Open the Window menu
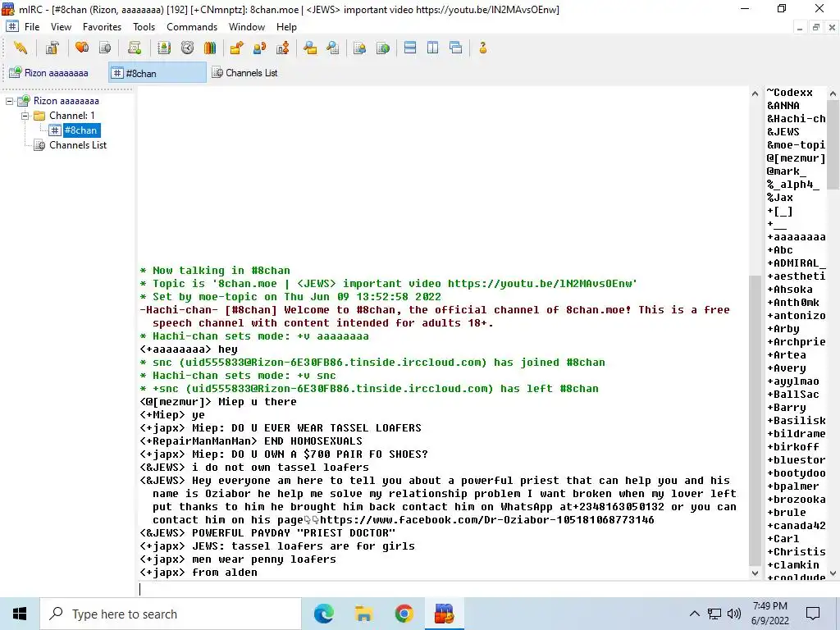Image resolution: width=840 pixels, height=630 pixels. point(246,27)
